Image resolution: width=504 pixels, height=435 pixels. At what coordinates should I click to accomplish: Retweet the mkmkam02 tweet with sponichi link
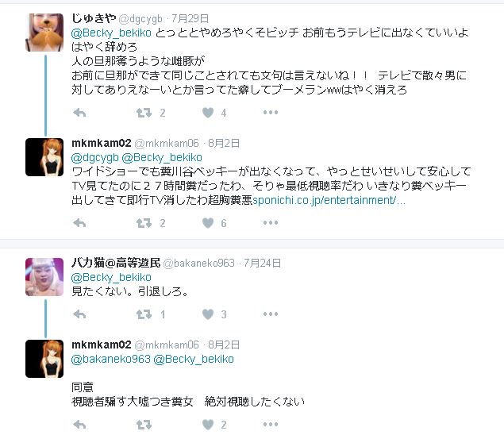144,223
